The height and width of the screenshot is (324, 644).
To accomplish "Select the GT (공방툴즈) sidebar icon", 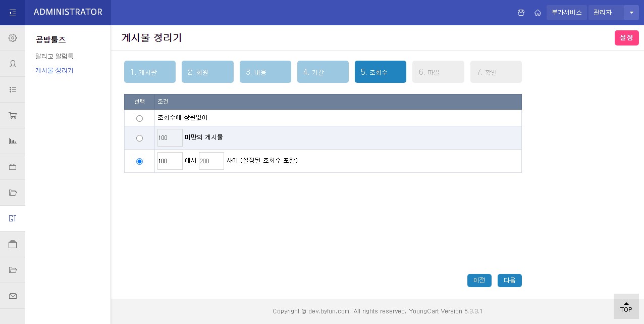I will pyautogui.click(x=13, y=218).
